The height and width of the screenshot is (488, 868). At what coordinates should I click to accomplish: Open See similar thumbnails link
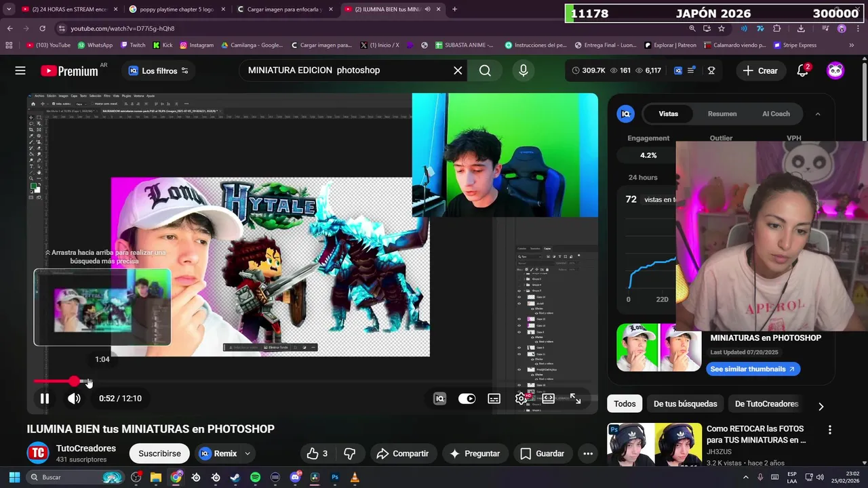click(x=753, y=369)
